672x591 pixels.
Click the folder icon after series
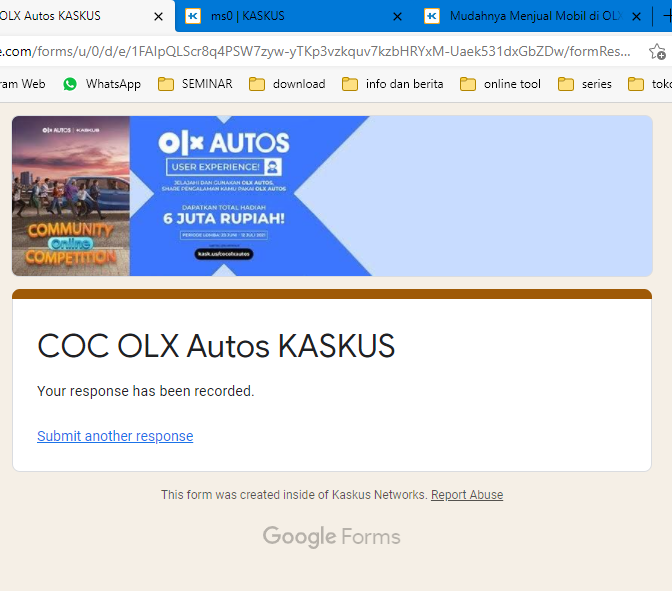coord(636,84)
